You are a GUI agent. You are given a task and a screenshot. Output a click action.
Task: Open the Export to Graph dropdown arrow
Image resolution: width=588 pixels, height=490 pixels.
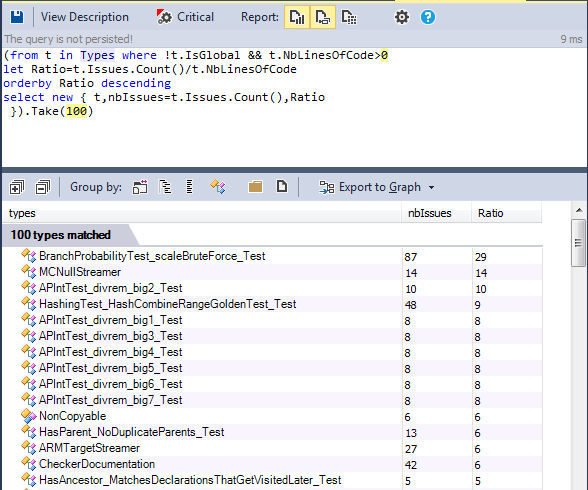432,187
